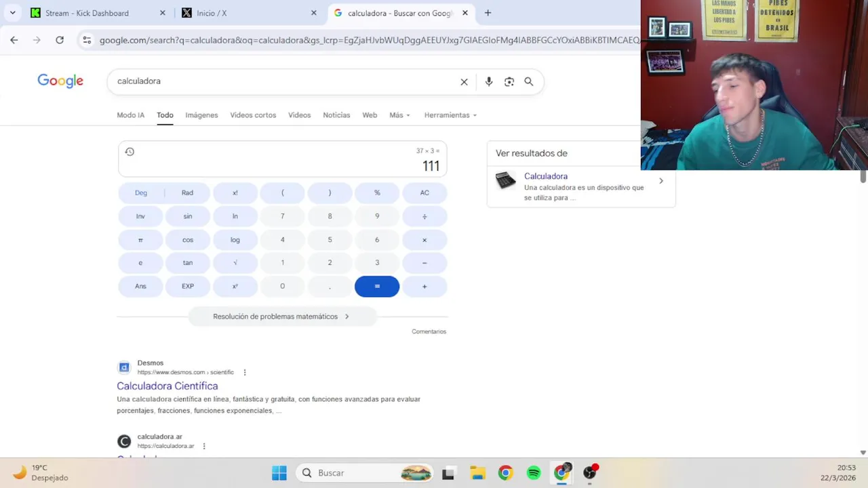Open the calculadora.ar result three-dot menu
The image size is (868, 488).
(x=204, y=446)
